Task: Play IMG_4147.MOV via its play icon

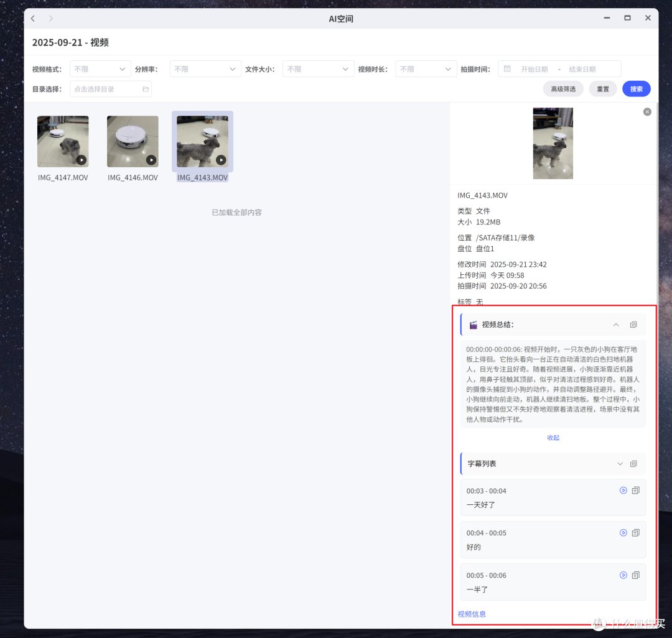Action: coord(82,160)
